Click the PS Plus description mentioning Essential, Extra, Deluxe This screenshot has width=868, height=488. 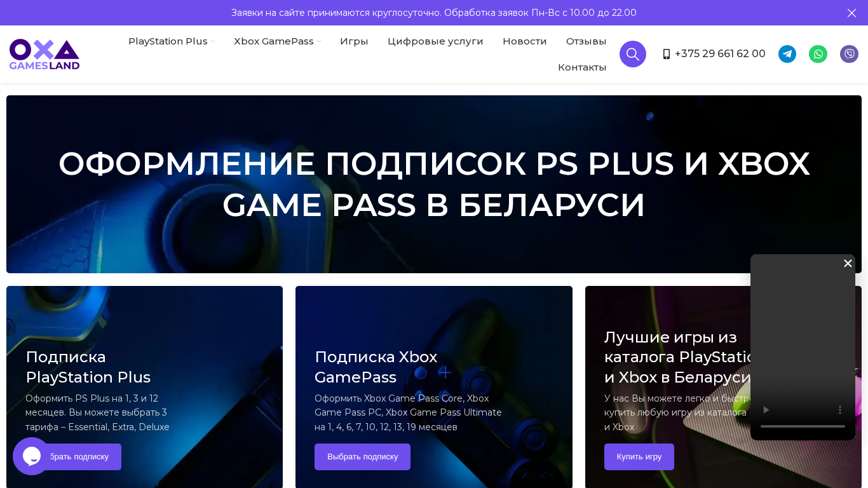(x=98, y=412)
